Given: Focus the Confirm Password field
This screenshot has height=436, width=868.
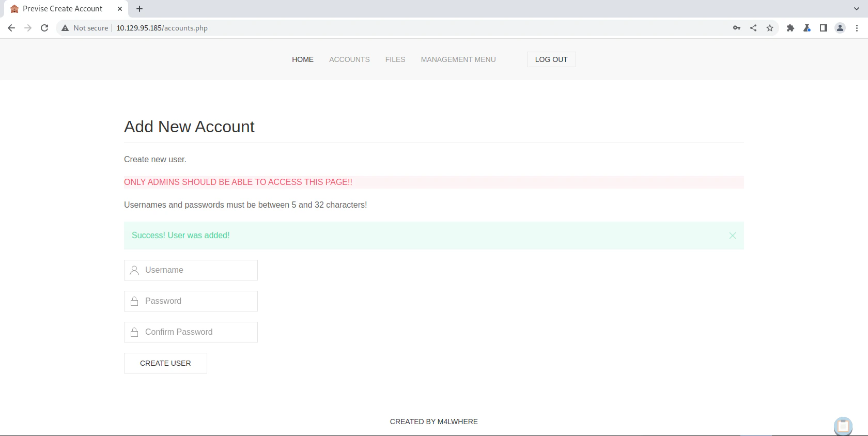Looking at the screenshot, I should (x=191, y=332).
